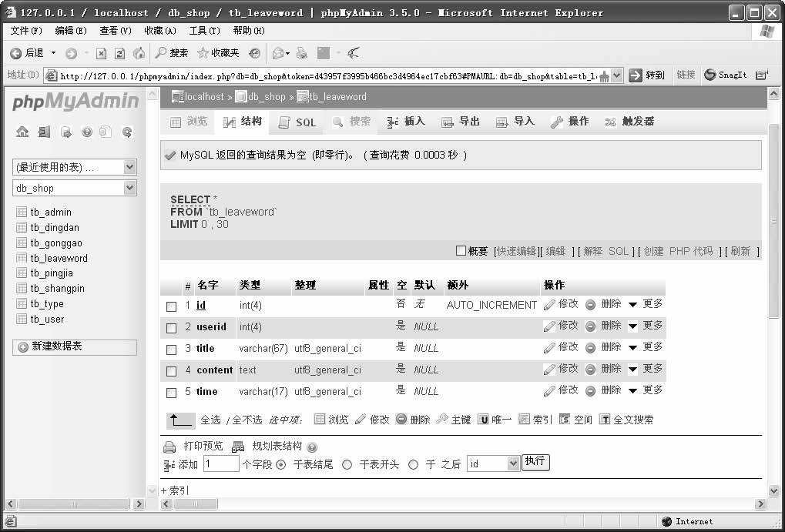
Task: Open the query window icon in sidebar
Action: pyautogui.click(x=65, y=132)
